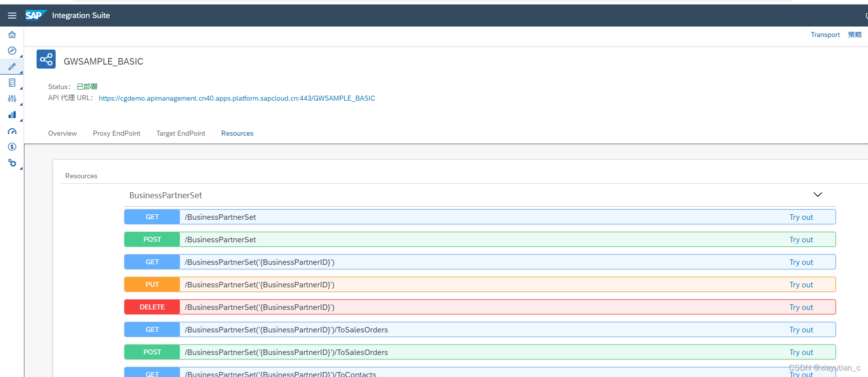The width and height of the screenshot is (868, 377).
Task: Open the Design pencil icon
Action: [12, 67]
